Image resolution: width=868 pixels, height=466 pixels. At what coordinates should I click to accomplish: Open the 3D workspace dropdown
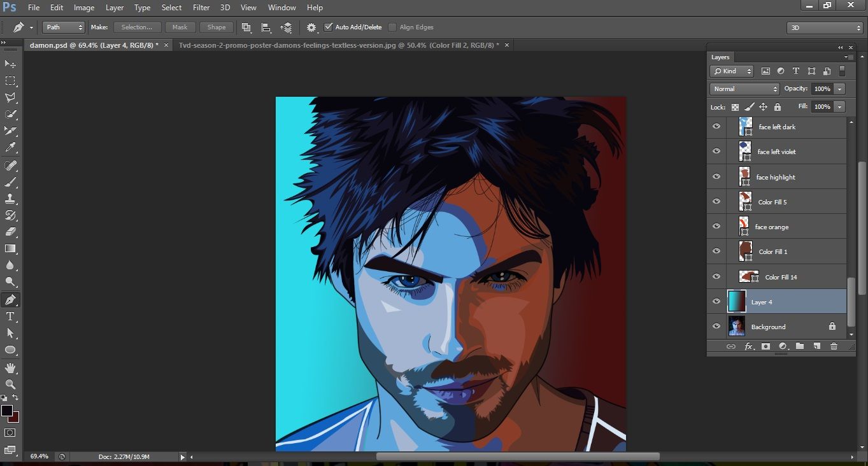tap(825, 28)
